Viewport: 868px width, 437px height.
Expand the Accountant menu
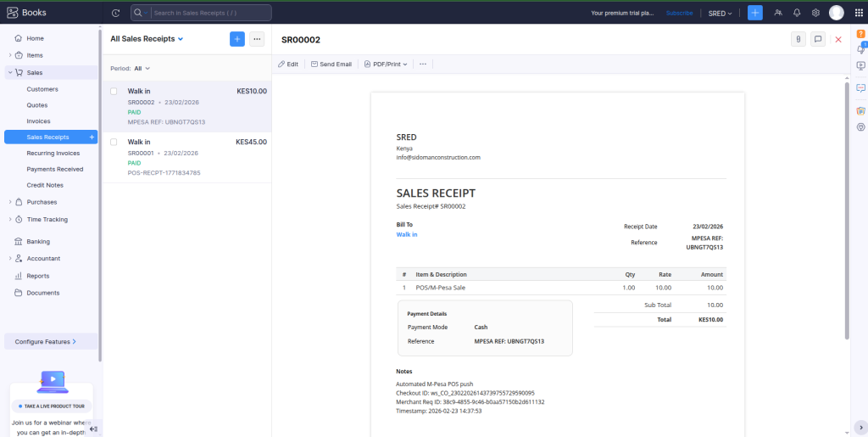tap(10, 259)
